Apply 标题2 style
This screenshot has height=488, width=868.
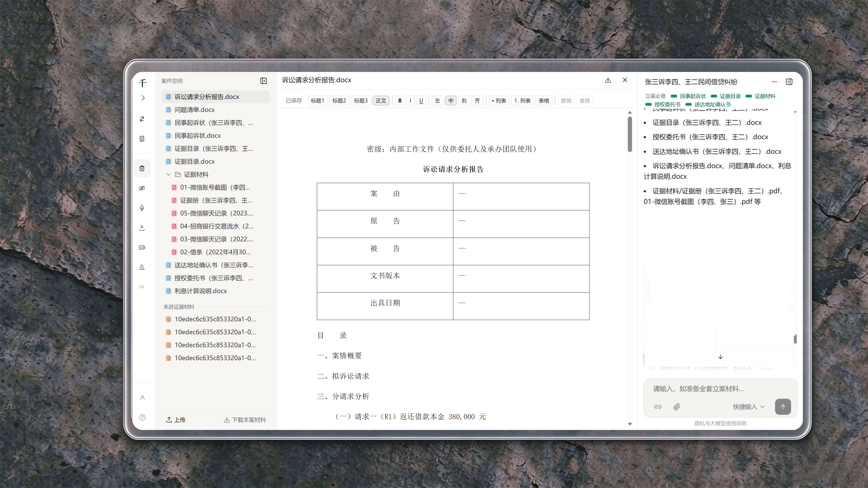[339, 100]
